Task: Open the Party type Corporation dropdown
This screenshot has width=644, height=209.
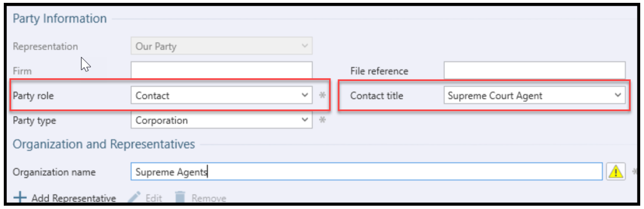Action: coord(221,120)
